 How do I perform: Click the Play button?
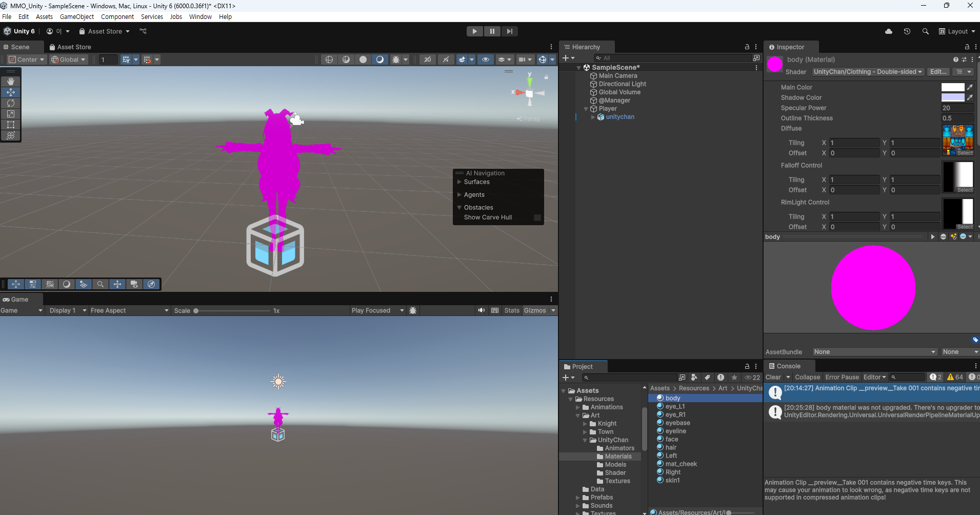(475, 31)
